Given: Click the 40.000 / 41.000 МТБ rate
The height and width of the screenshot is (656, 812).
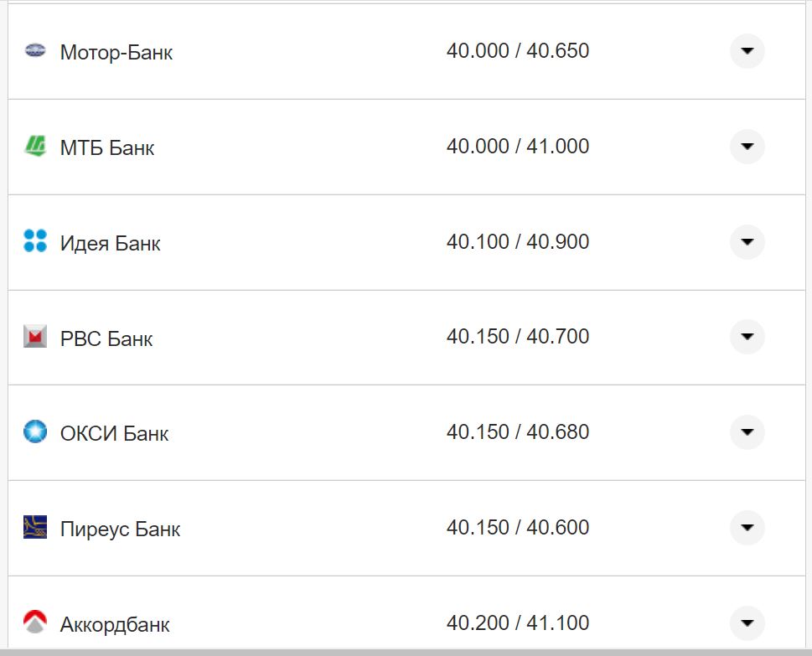Looking at the screenshot, I should point(518,147).
